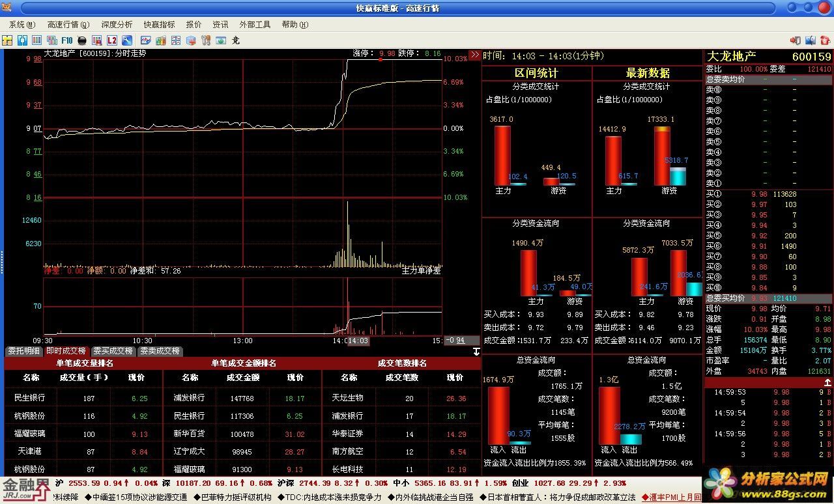This screenshot has width=834, height=504.
Task: Click 长电科技 in the trade count ranking
Action: [347, 469]
